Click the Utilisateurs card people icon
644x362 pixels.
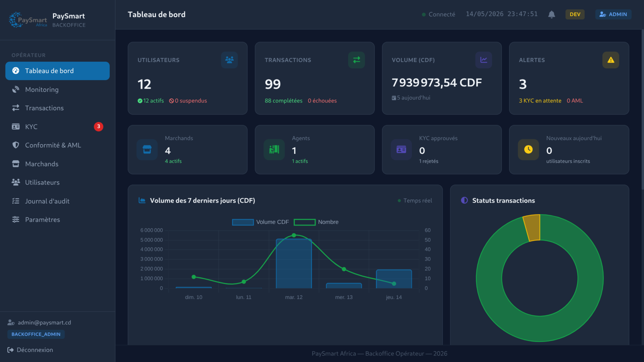[x=229, y=60]
